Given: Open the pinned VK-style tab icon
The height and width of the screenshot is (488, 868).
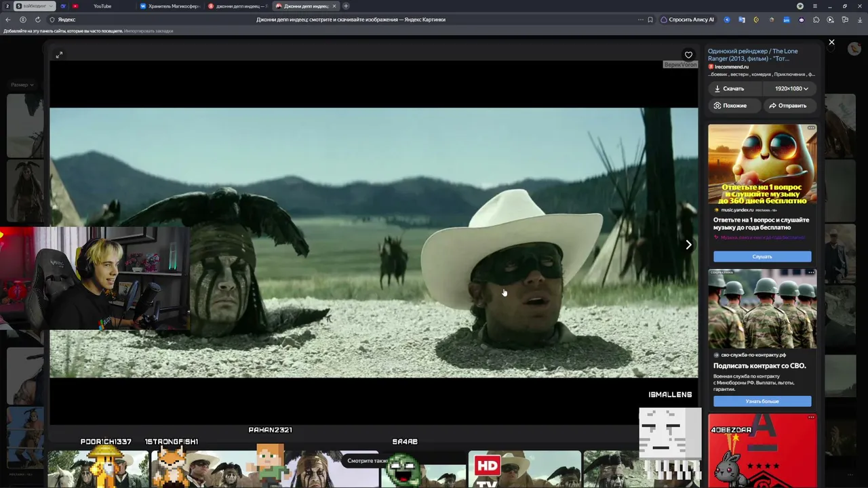Looking at the screenshot, I should pyautogui.click(x=63, y=6).
